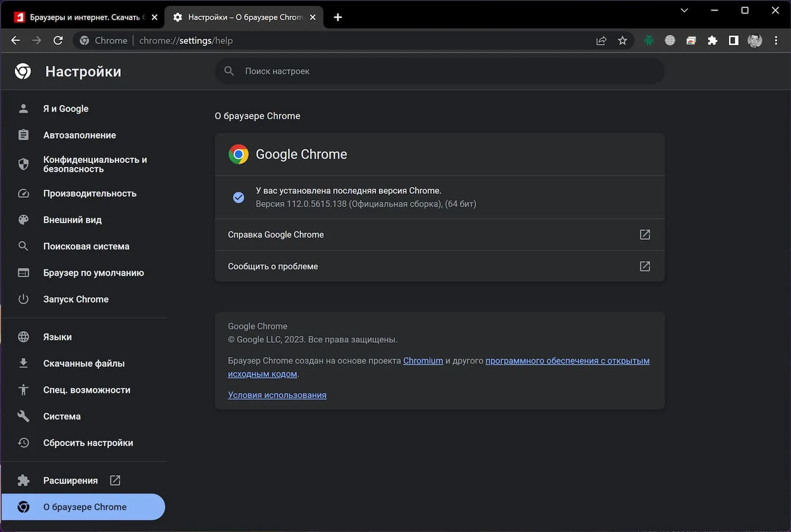
Task: Open new tab with plus button
Action: [x=338, y=17]
